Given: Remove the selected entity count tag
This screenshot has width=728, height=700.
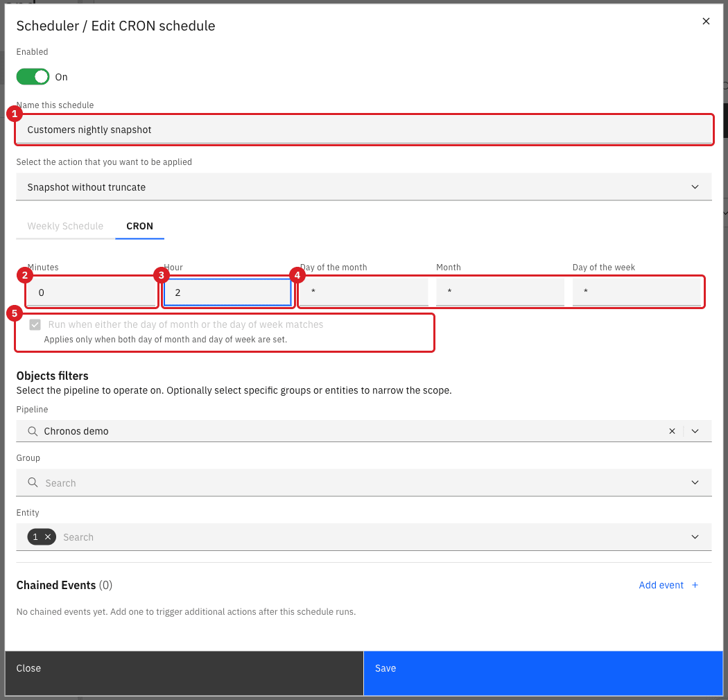Looking at the screenshot, I should tap(47, 537).
